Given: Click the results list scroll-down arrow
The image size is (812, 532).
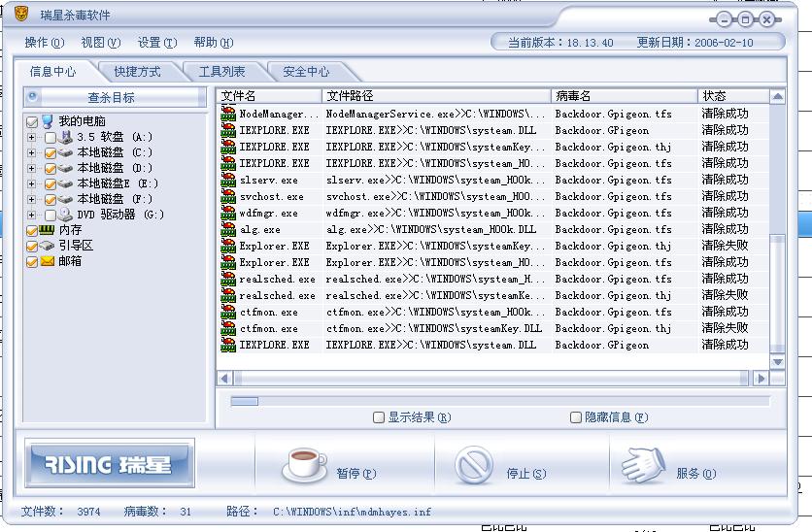Looking at the screenshot, I should pos(777,362).
